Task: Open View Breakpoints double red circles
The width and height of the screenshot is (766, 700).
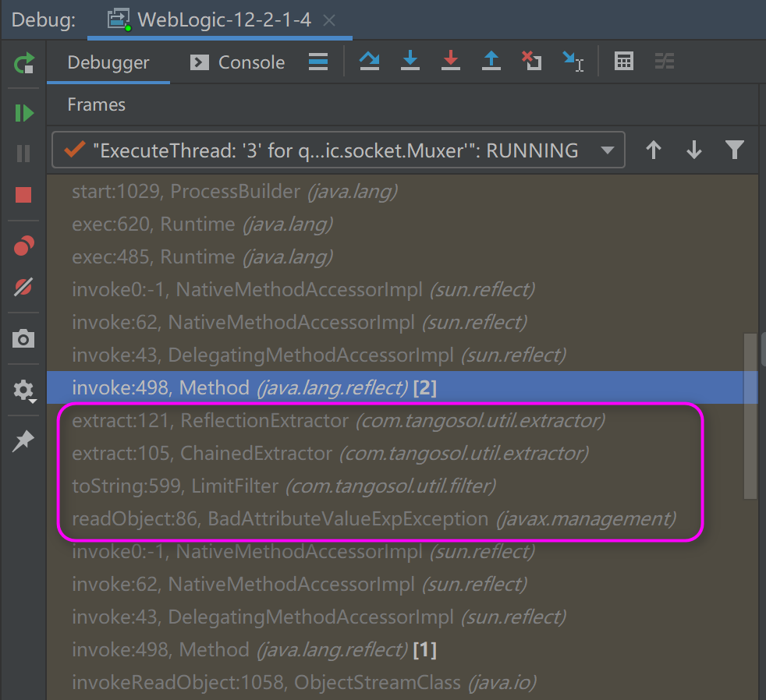Action: (x=24, y=246)
